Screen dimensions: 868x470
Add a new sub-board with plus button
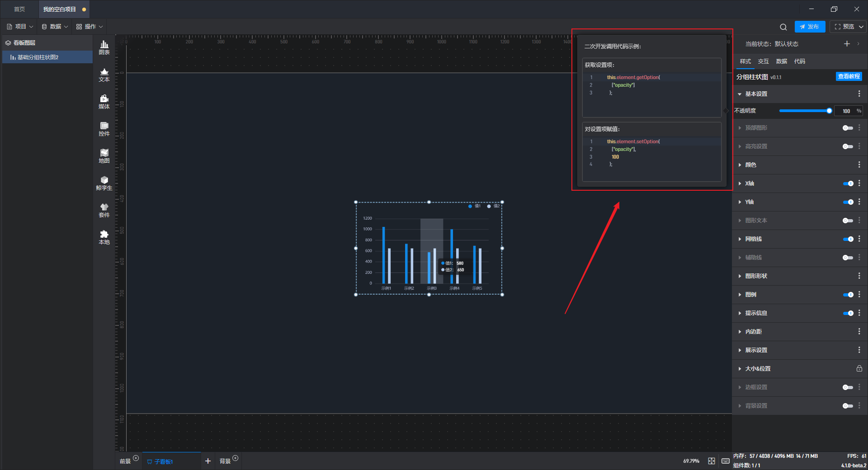(208, 461)
